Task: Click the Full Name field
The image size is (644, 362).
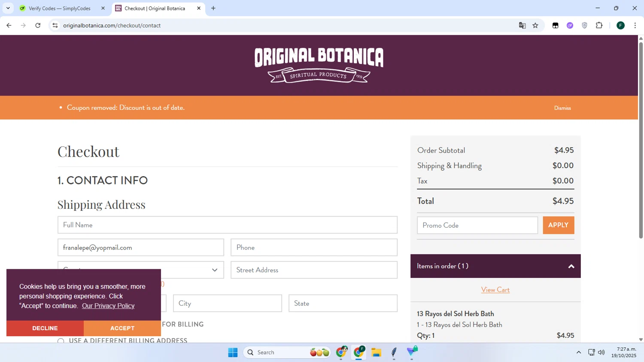Action: coord(228,225)
